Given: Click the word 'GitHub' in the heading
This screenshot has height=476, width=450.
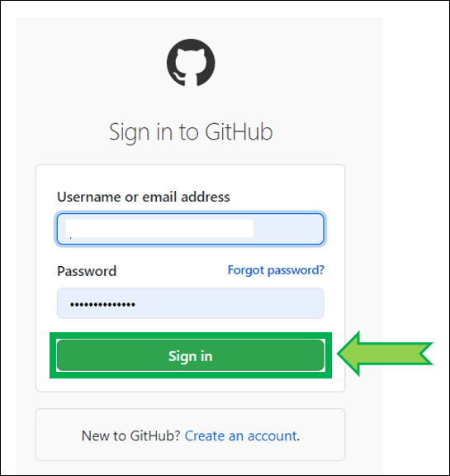Looking at the screenshot, I should click(x=239, y=132).
